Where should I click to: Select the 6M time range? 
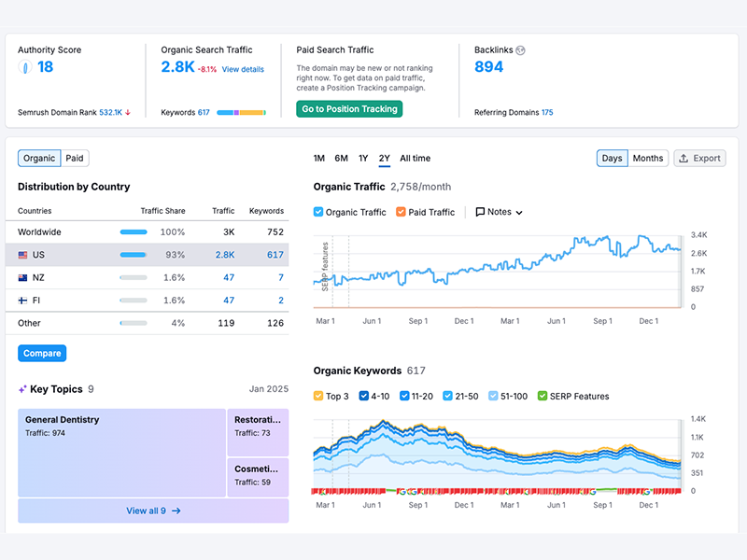point(341,159)
